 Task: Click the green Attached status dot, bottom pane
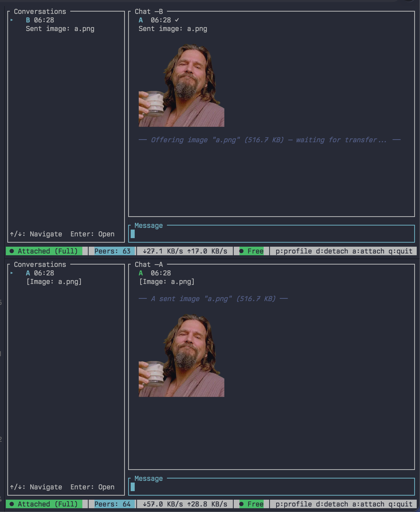pyautogui.click(x=12, y=504)
